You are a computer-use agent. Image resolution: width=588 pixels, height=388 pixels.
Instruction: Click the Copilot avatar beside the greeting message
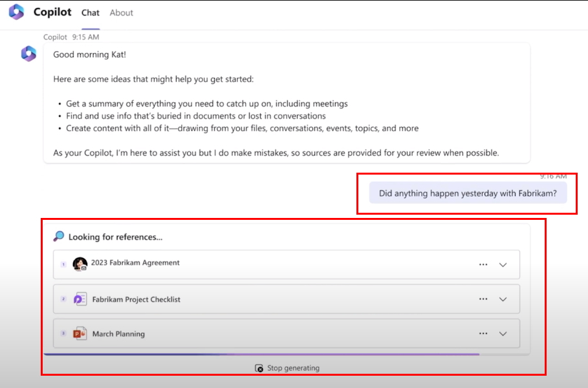coord(28,54)
